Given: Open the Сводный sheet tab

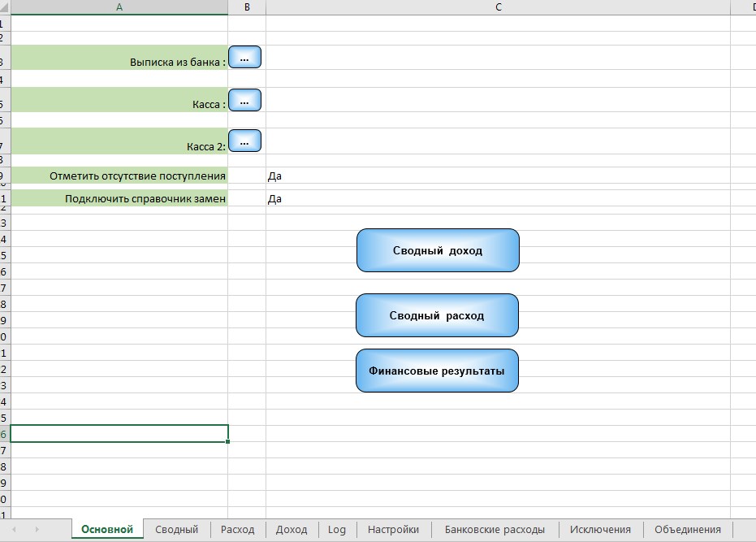Looking at the screenshot, I should (177, 530).
